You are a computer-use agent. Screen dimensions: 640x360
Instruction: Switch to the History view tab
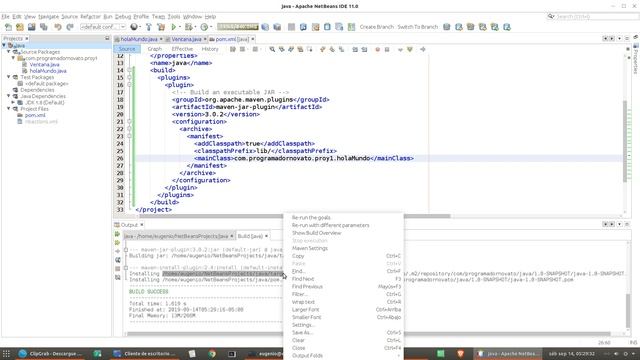tap(210, 49)
